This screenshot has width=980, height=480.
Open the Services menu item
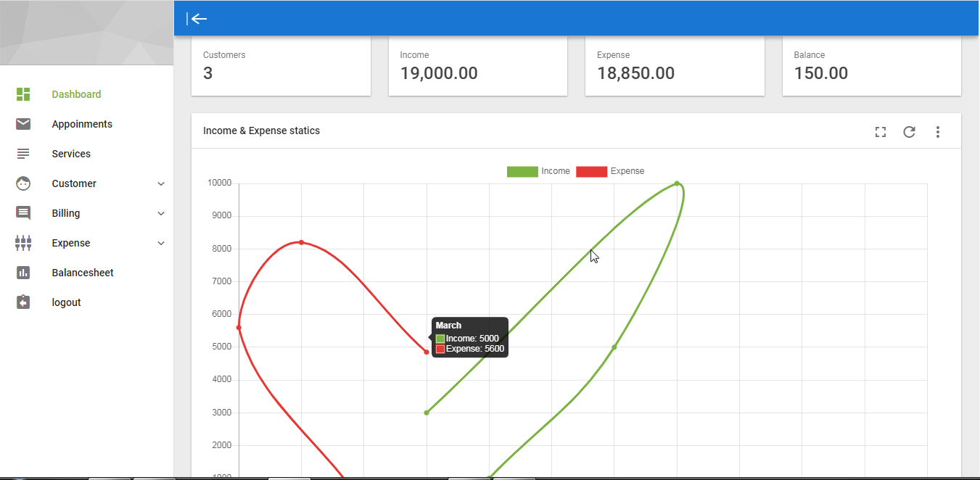(71, 154)
